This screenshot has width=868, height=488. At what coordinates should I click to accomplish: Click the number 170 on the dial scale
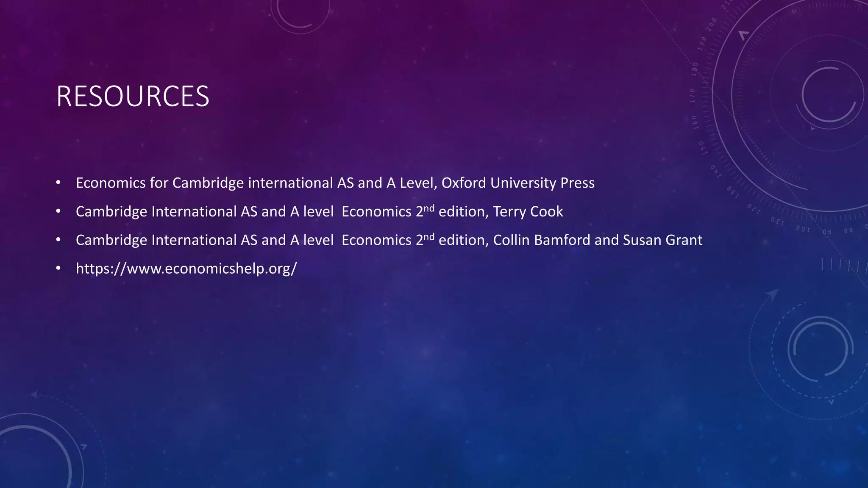[x=693, y=96]
